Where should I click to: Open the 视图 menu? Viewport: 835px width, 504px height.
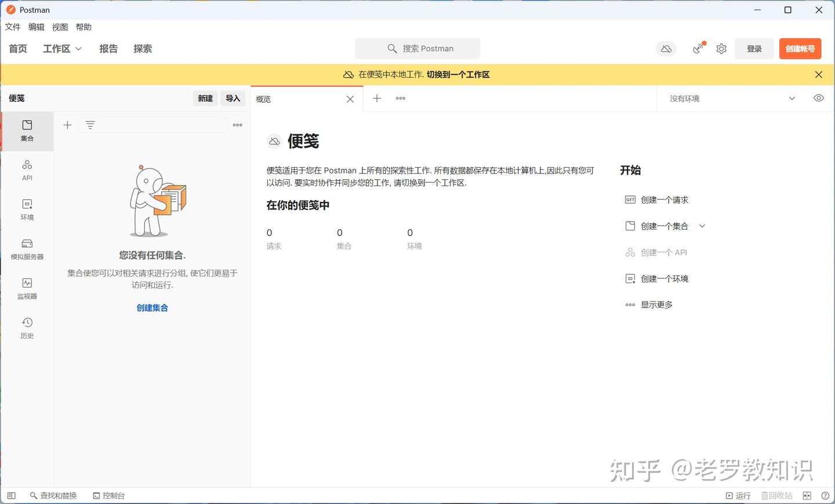[x=60, y=27]
